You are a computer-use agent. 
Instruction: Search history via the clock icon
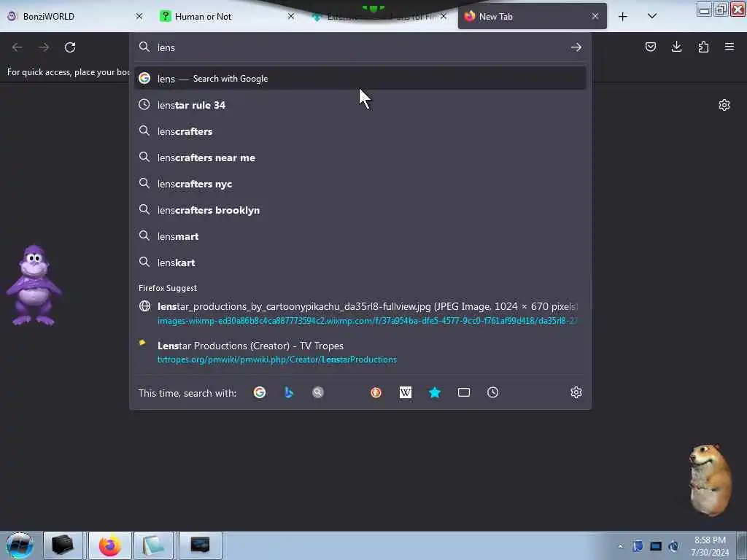click(x=492, y=392)
